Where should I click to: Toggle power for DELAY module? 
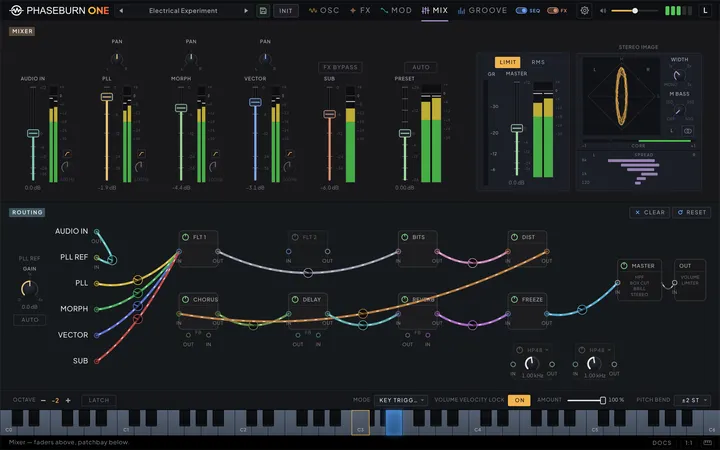[x=295, y=299]
